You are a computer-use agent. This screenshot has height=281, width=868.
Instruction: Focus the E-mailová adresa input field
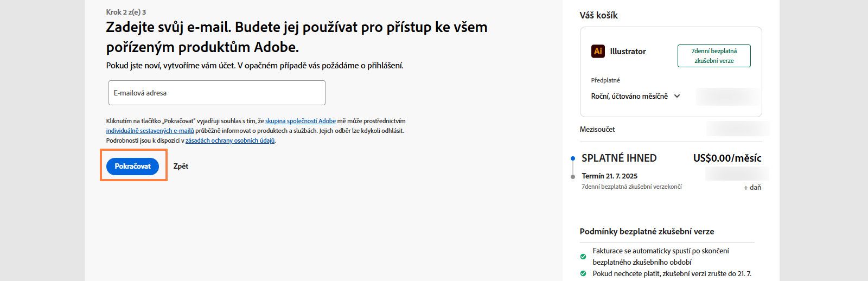point(216,93)
